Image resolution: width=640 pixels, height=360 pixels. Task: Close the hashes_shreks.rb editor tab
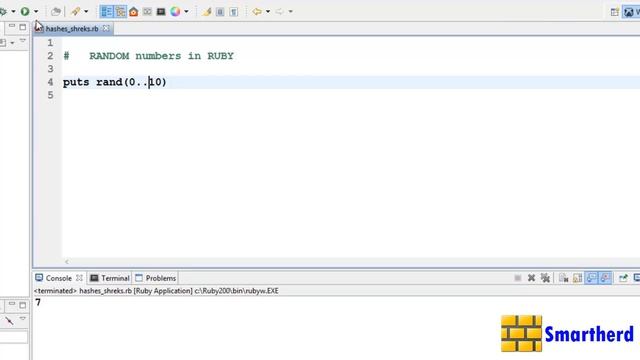[106, 28]
